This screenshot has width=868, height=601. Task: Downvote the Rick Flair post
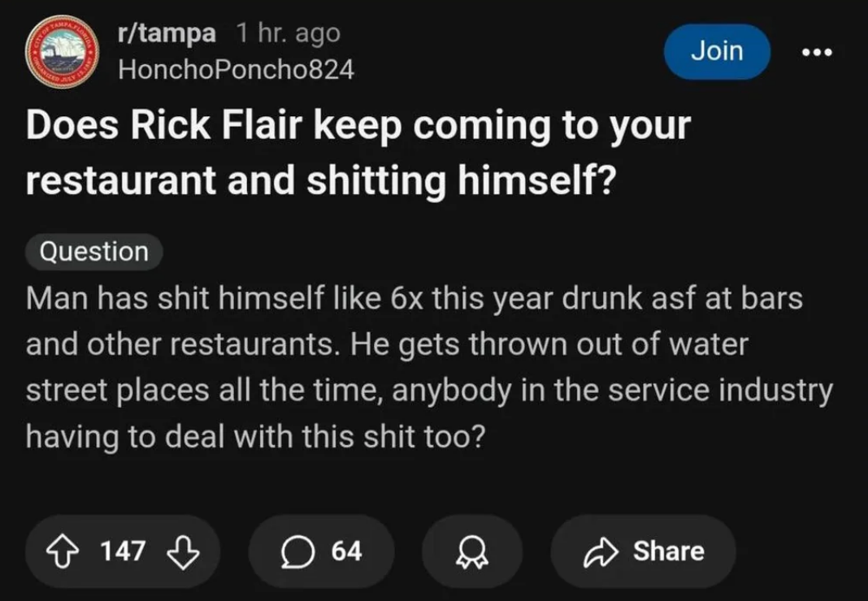183,552
